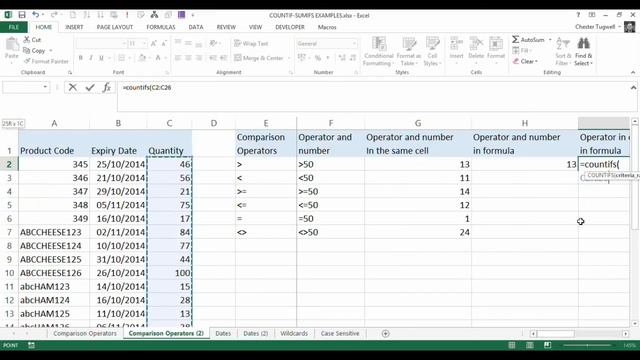Open the FILE tab
This screenshot has height=360, width=640.
pos(14,27)
